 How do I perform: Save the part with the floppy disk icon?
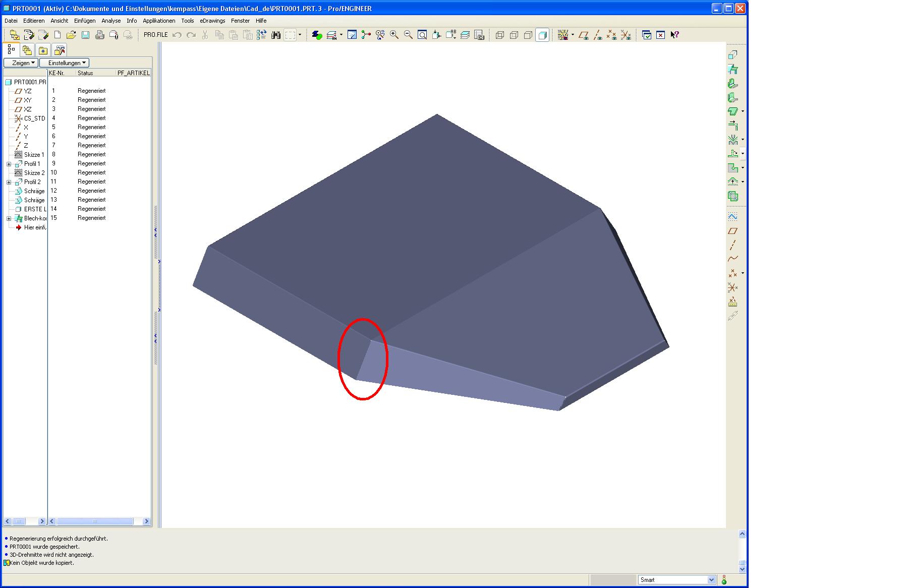[85, 35]
